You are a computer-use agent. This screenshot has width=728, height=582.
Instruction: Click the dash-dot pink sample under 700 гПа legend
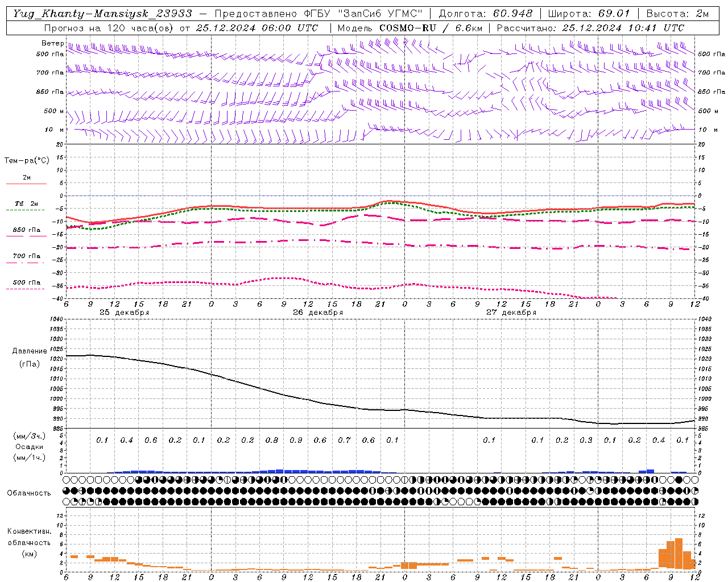[26, 263]
